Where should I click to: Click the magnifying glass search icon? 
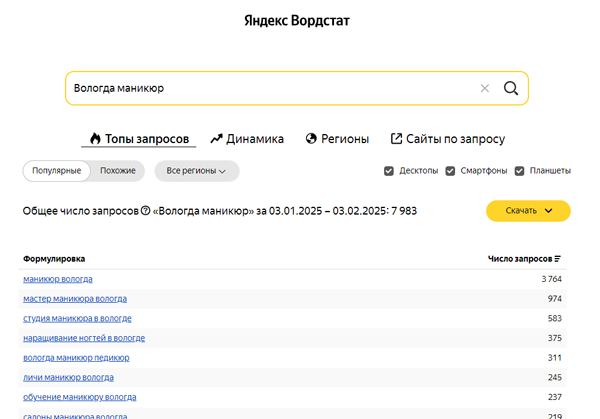pos(510,88)
